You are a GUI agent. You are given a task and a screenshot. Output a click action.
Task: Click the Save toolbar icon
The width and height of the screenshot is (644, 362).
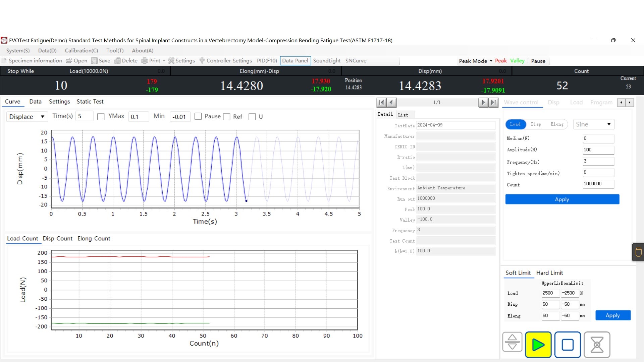95,61
